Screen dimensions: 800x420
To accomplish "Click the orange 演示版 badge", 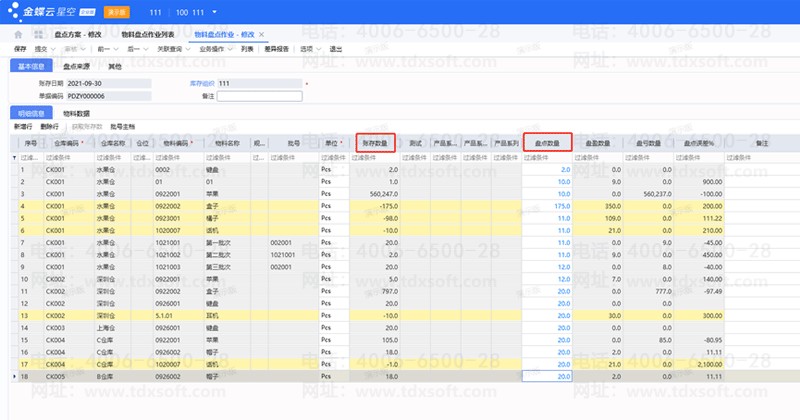I will click(114, 11).
